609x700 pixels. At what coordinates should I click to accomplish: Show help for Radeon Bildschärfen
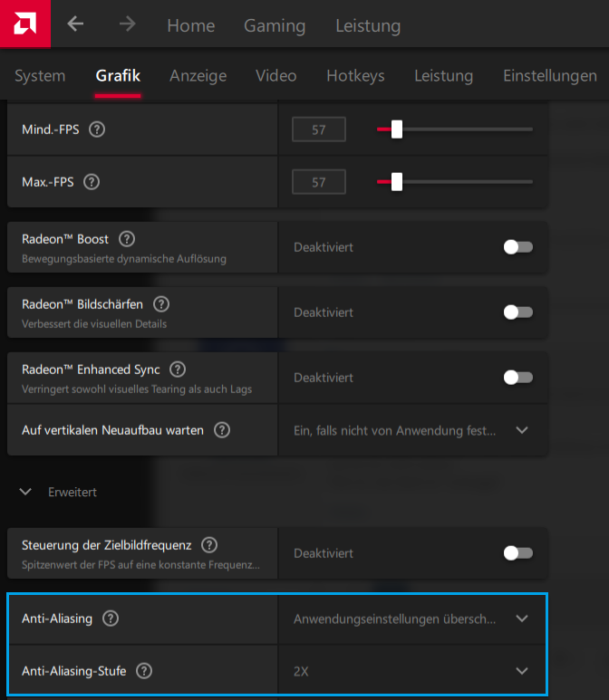(x=161, y=304)
